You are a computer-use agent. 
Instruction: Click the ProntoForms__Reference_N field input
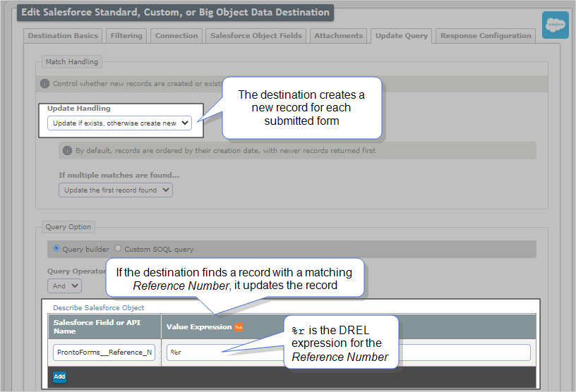104,353
